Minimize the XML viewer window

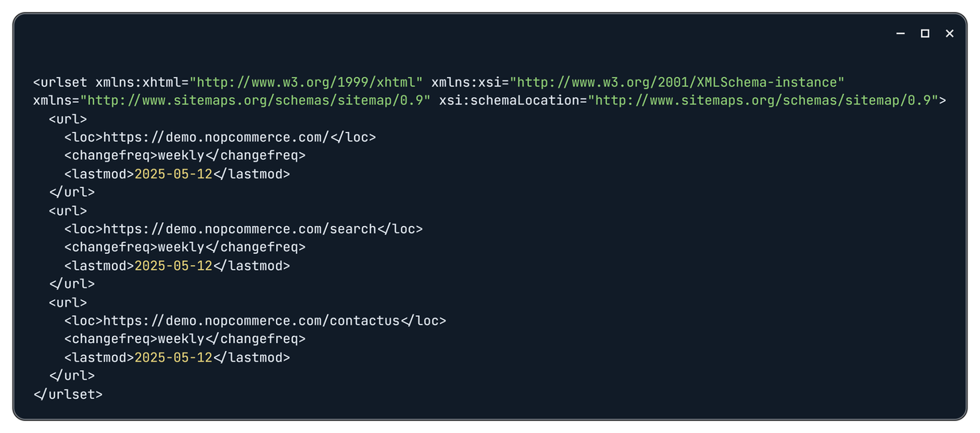coord(900,33)
